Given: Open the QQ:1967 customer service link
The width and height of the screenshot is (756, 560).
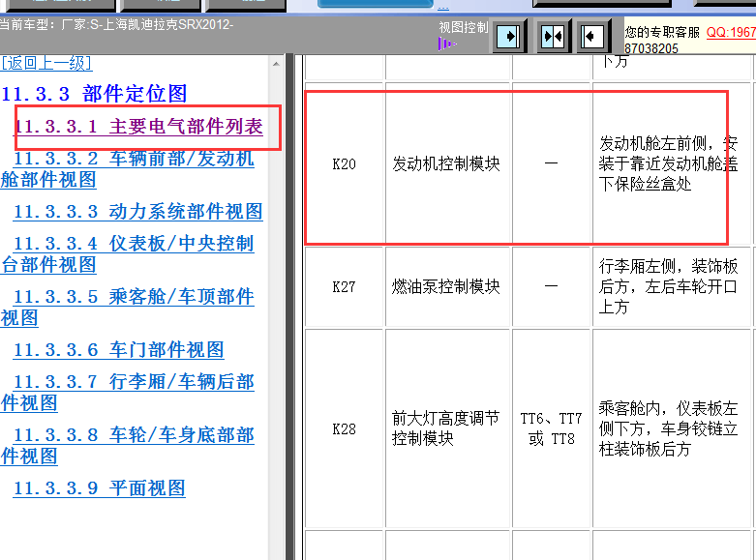Looking at the screenshot, I should coord(731,32).
